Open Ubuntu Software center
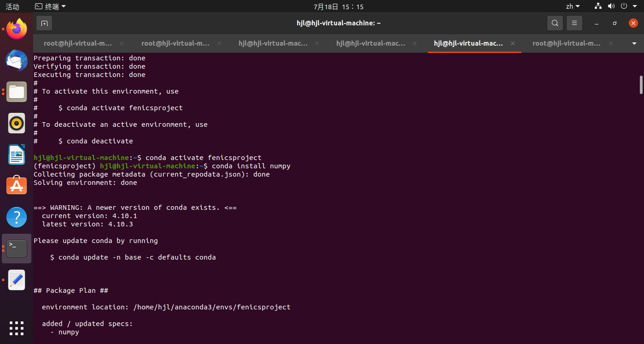 16,185
